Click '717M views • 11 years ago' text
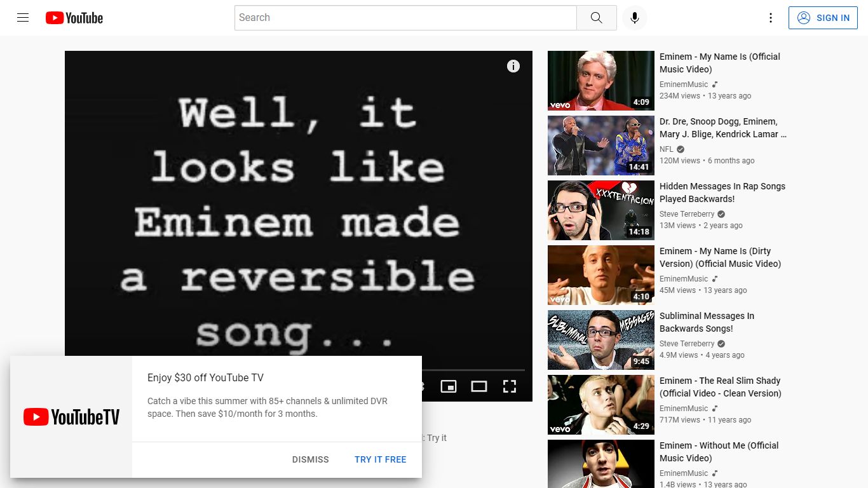Image resolution: width=868 pixels, height=488 pixels. coord(705,420)
